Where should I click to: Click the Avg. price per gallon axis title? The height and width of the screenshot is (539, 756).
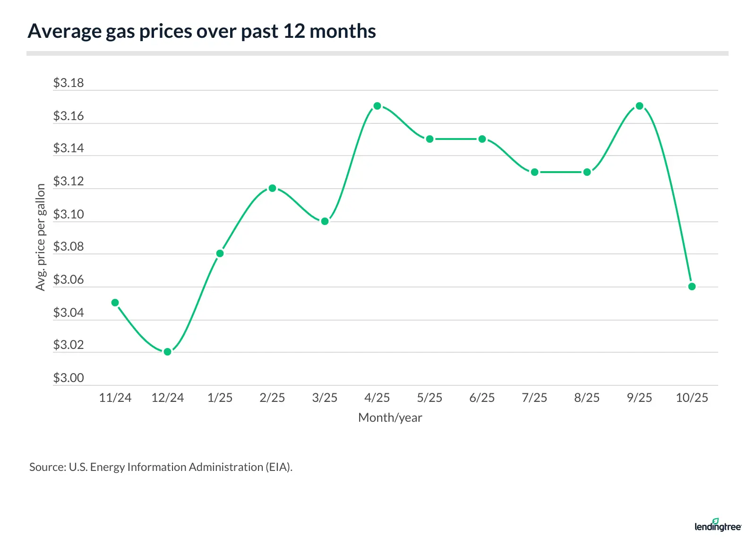coord(41,237)
